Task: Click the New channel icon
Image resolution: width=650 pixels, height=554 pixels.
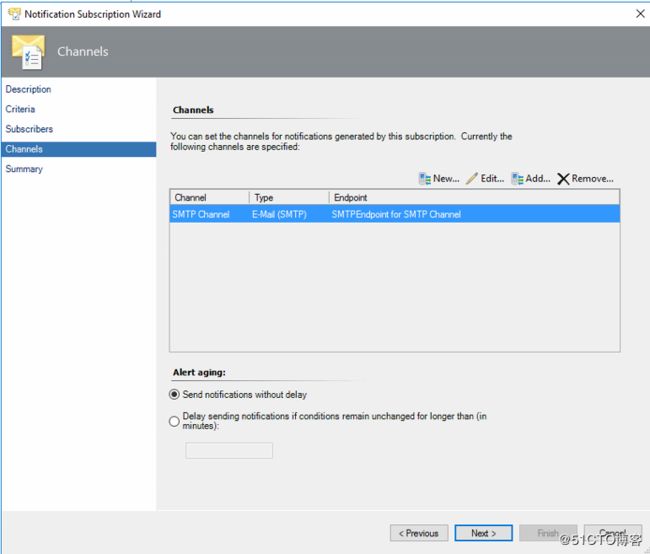Action: click(424, 179)
